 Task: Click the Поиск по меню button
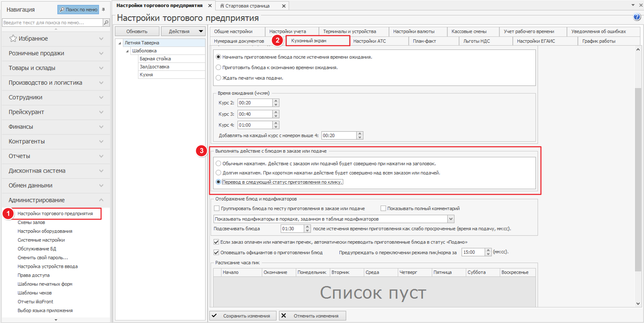click(x=78, y=9)
